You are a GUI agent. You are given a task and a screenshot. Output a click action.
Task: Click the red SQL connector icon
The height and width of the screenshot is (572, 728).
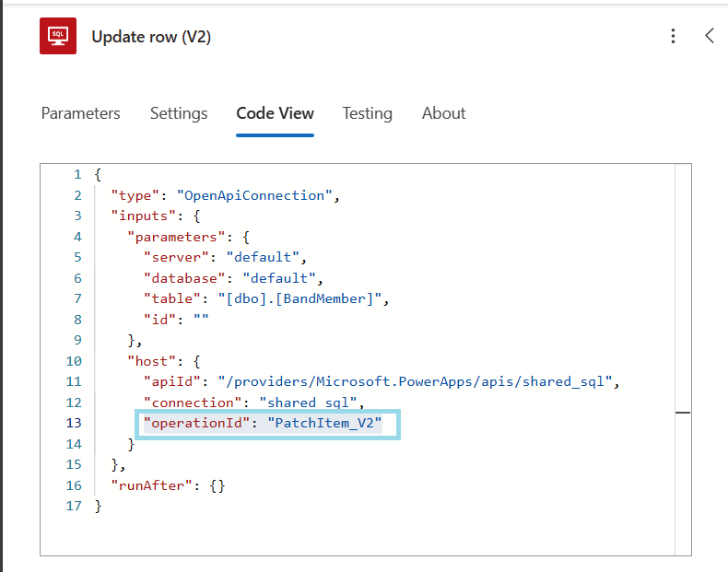(x=58, y=36)
